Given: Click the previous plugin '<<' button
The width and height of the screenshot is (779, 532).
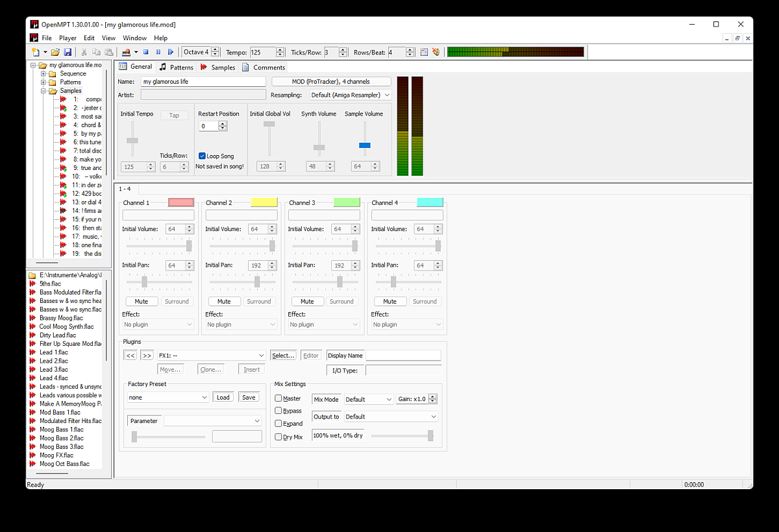Looking at the screenshot, I should point(130,356).
